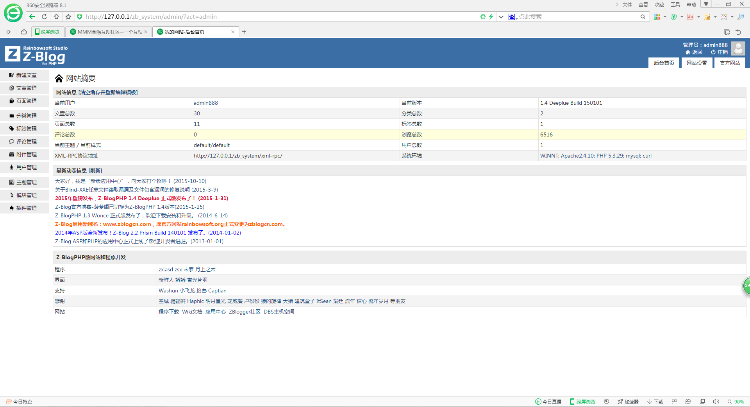Open 主题管理 in the sidebar

pyautogui.click(x=23, y=182)
